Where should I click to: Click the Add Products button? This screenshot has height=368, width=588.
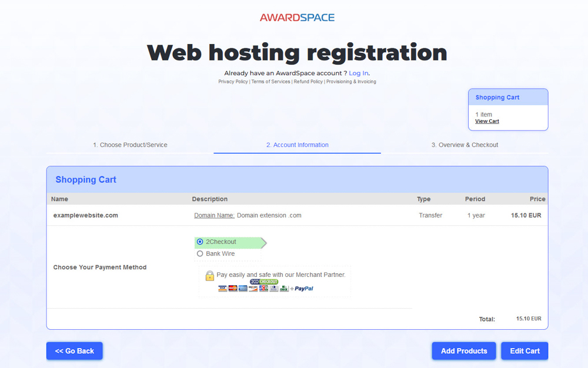(463, 350)
